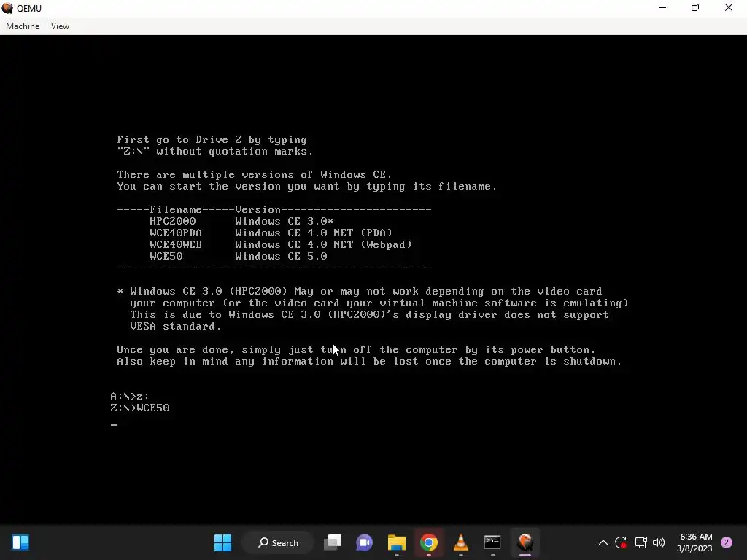Click the 'A:\>z:' prompt line

tap(130, 396)
